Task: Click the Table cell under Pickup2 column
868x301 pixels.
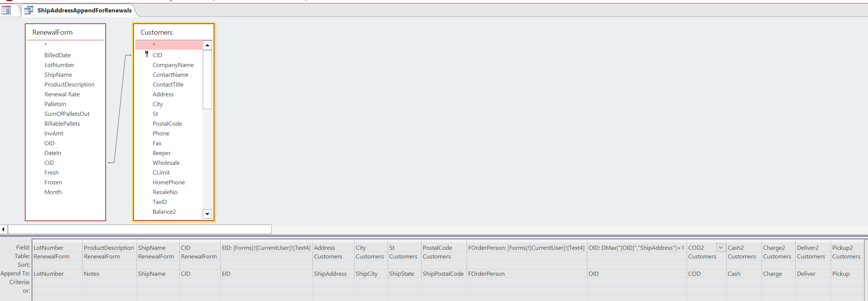Action: point(846,256)
